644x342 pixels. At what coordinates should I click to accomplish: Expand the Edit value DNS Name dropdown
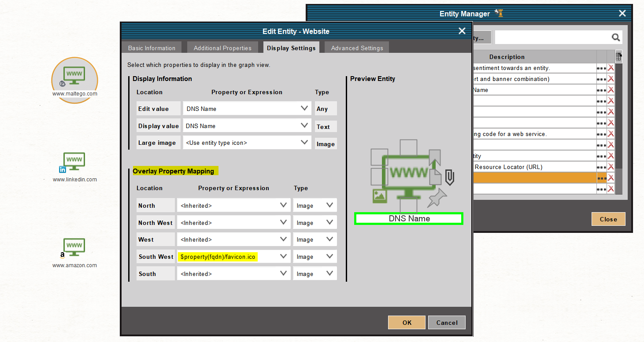(247, 108)
